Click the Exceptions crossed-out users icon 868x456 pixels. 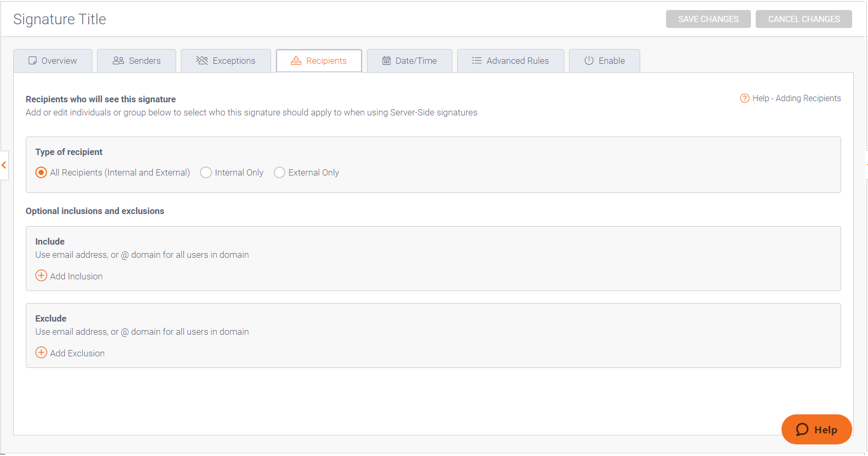coord(202,61)
